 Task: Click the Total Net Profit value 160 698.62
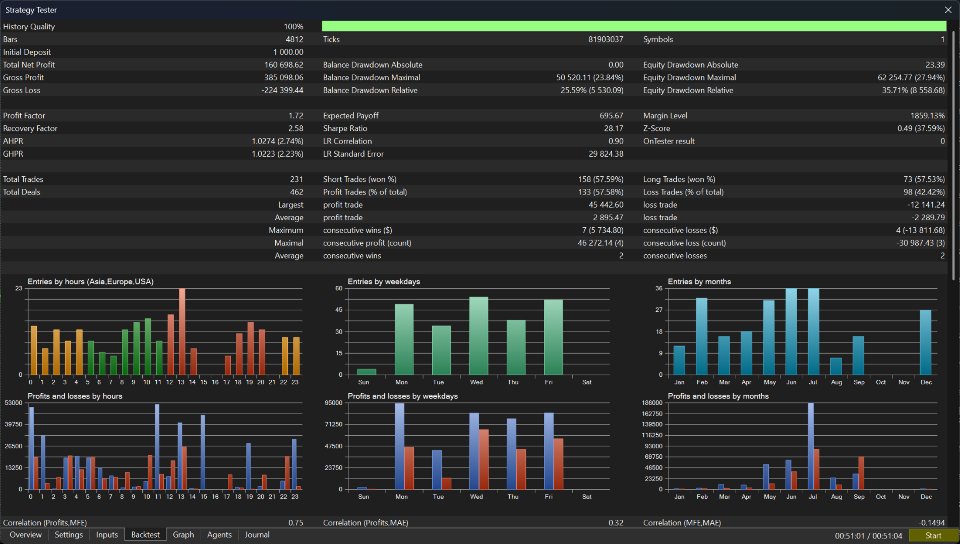coord(282,65)
